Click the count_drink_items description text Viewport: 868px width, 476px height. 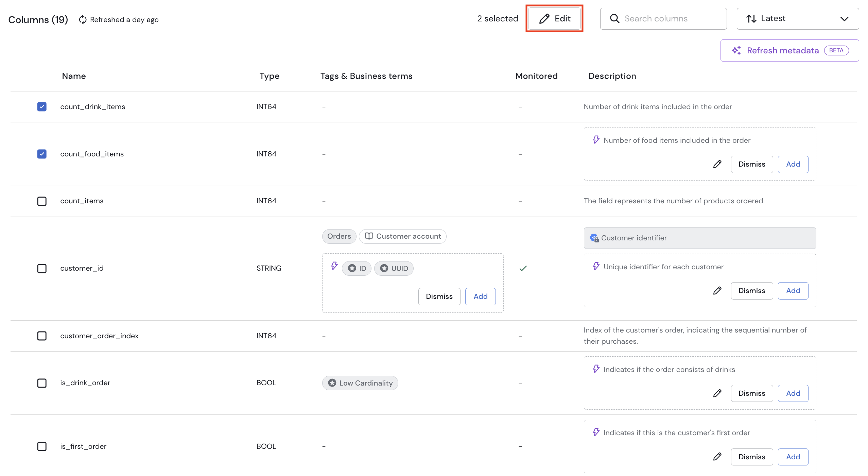[658, 107]
